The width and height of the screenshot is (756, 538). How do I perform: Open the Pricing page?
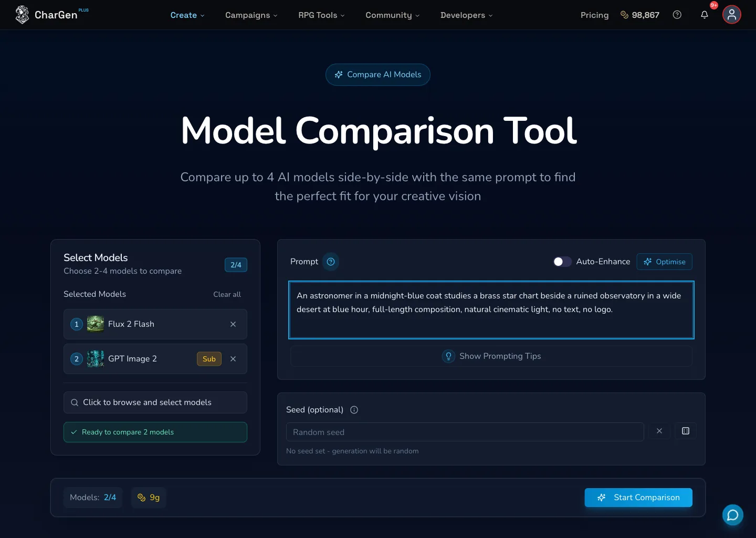(595, 15)
